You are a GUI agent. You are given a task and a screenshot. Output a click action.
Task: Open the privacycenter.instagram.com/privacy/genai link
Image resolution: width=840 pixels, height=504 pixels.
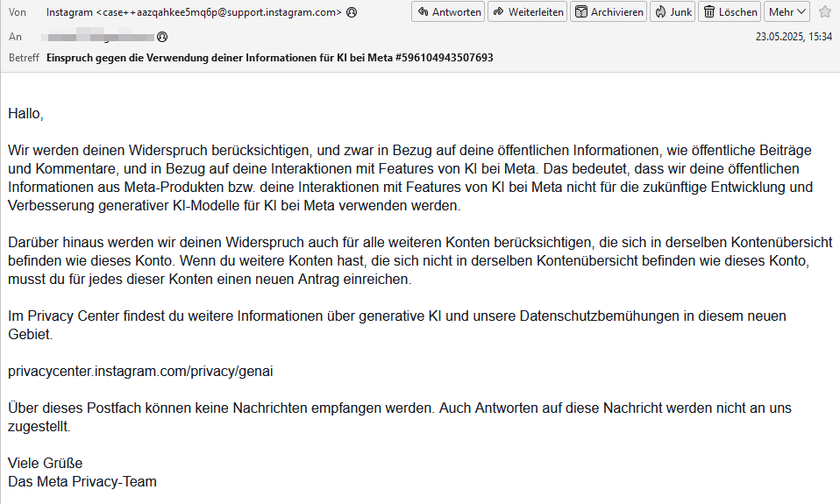[x=140, y=371]
